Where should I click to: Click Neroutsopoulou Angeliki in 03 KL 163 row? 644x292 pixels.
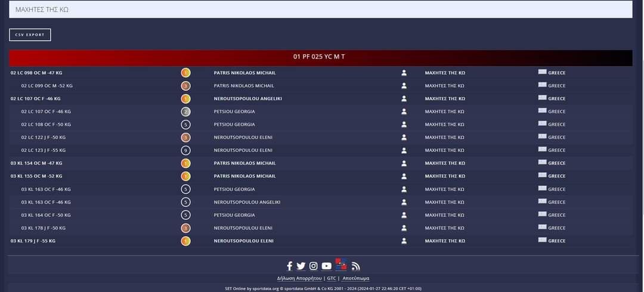coord(247,202)
